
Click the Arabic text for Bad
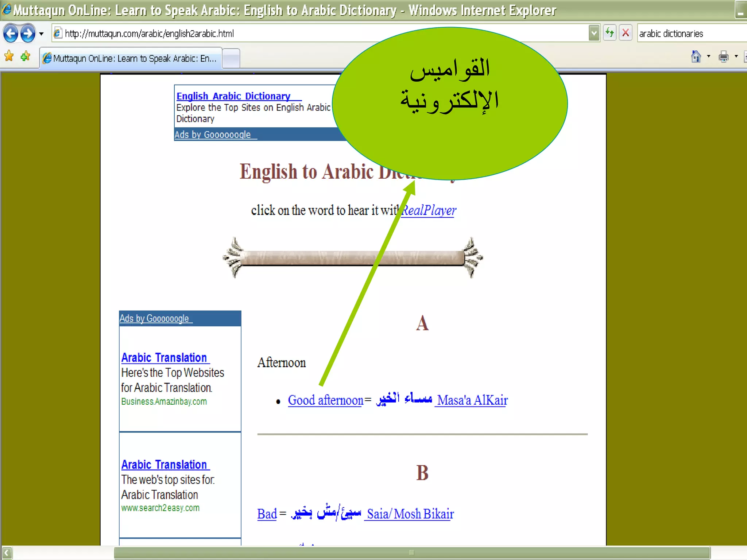(326, 512)
